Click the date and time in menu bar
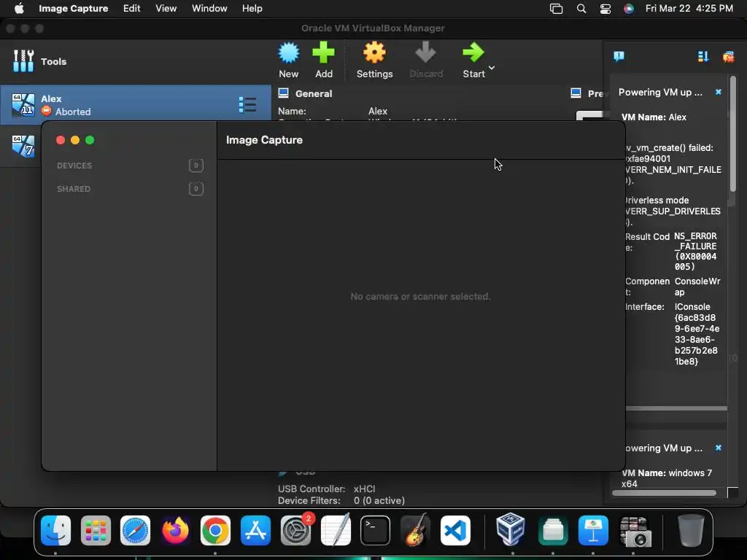Screen dimensions: 747x560 tap(689, 8)
